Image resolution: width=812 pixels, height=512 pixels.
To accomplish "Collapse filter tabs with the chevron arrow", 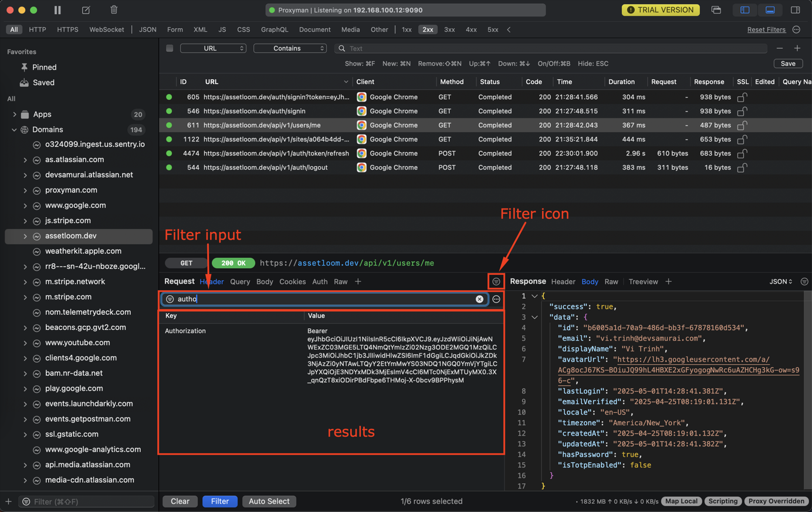I will point(509,29).
